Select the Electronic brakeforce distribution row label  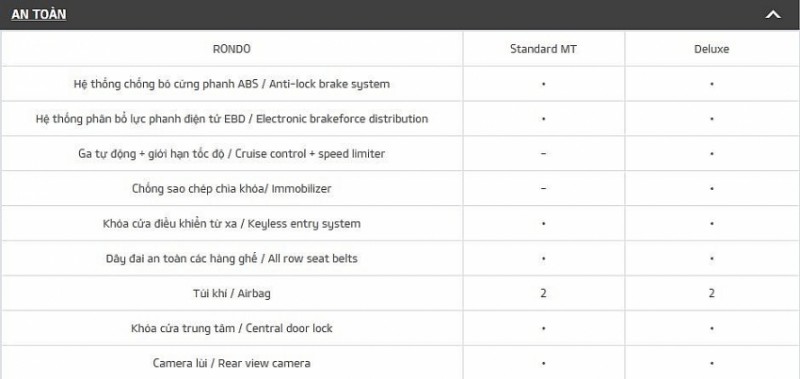click(x=232, y=119)
